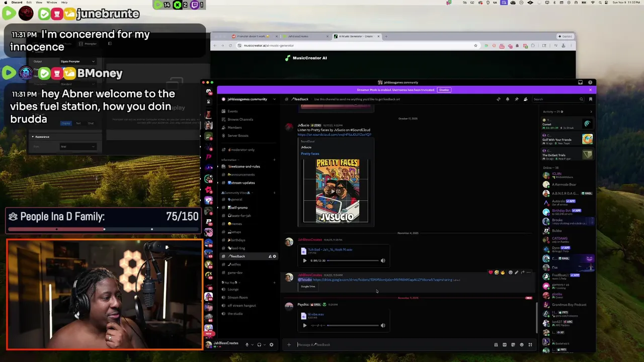644x362 pixels.
Task: Open headphone output options chevron
Action: [265, 344]
